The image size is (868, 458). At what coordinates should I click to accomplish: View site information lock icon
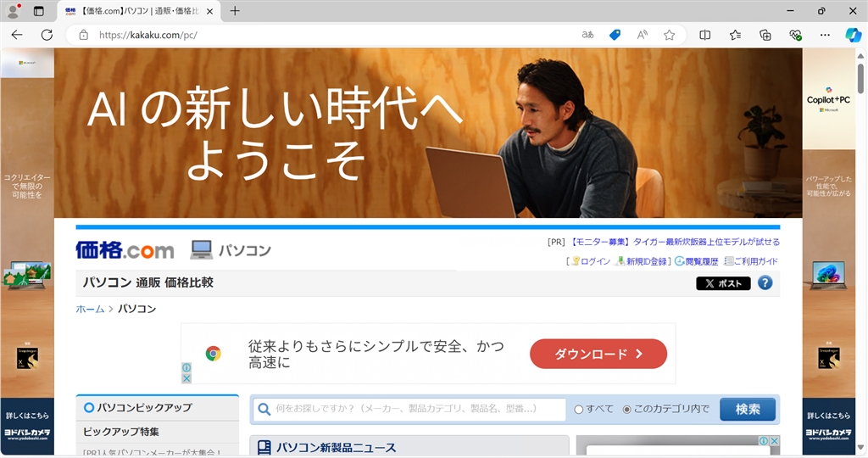coord(84,35)
